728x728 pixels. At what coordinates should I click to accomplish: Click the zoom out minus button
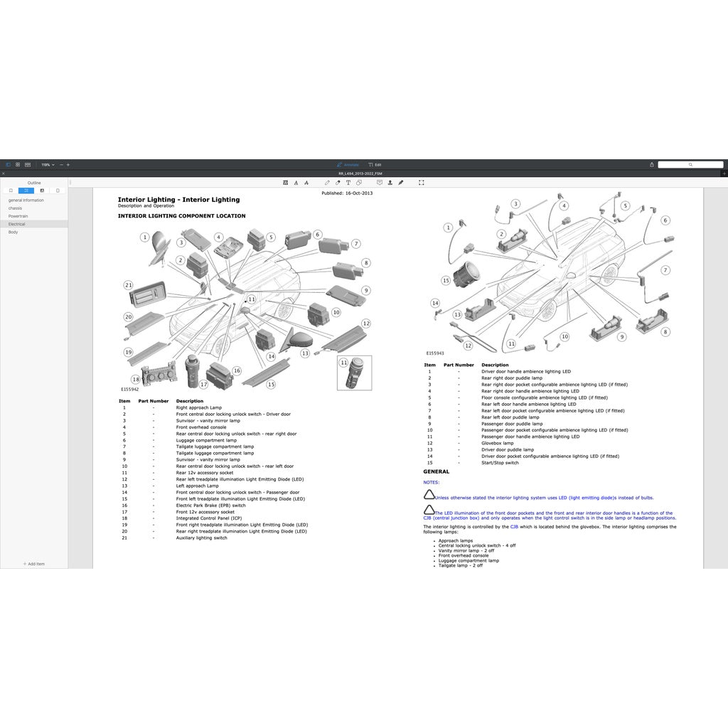61,165
